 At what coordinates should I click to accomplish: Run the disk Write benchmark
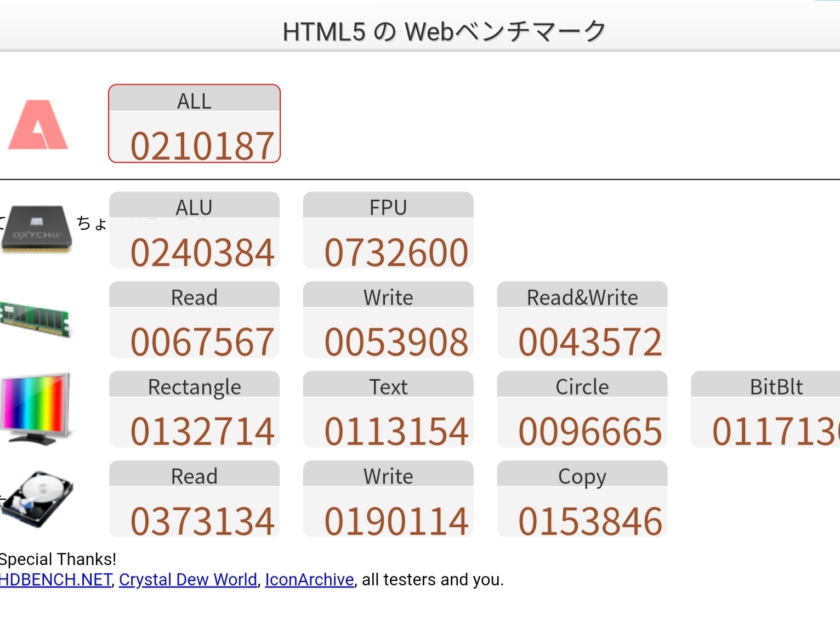click(x=388, y=499)
